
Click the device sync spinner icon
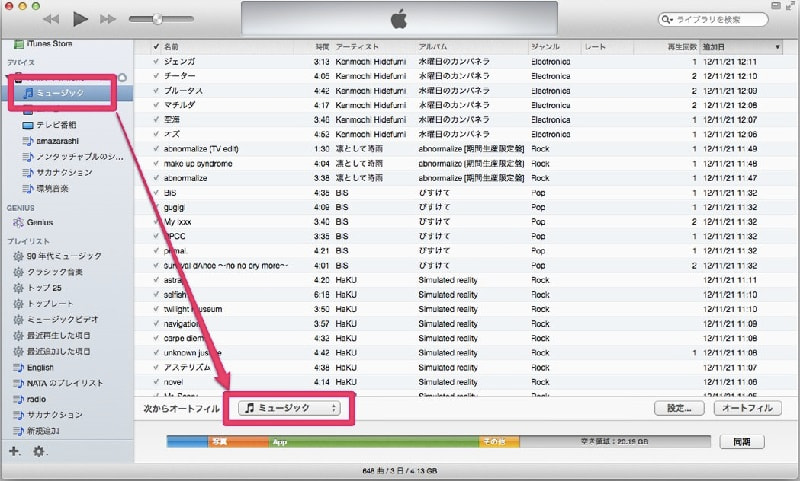[122, 78]
